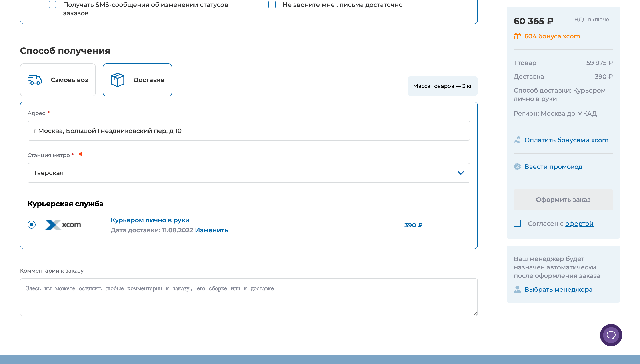Click 'Оплатить бонусами xcom' link
Image resolution: width=640 pixels, height=364 pixels.
click(x=566, y=140)
